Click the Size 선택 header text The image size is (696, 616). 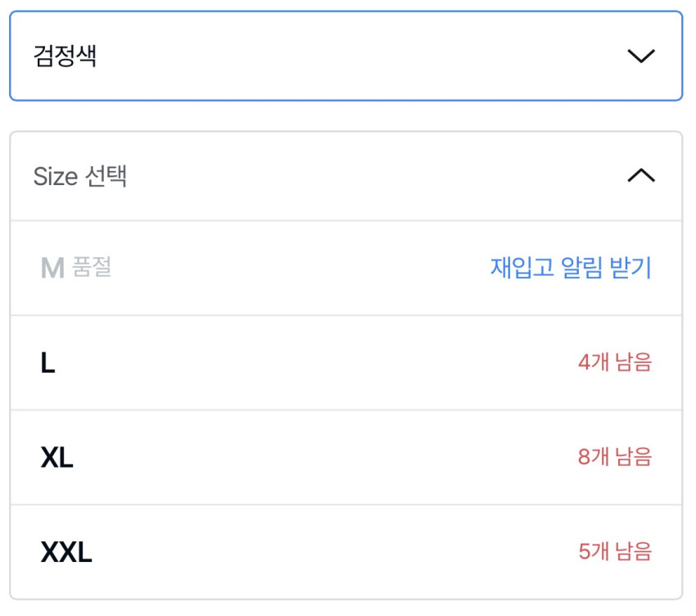point(80,176)
